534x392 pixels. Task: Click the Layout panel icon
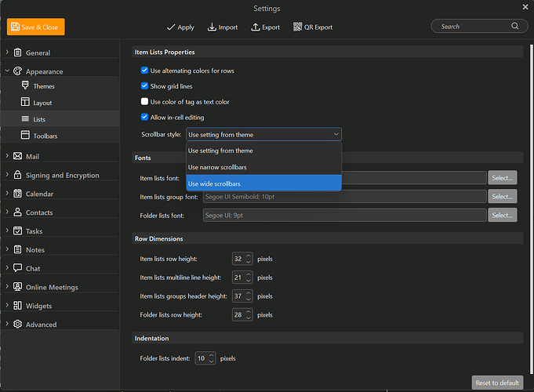click(x=25, y=102)
